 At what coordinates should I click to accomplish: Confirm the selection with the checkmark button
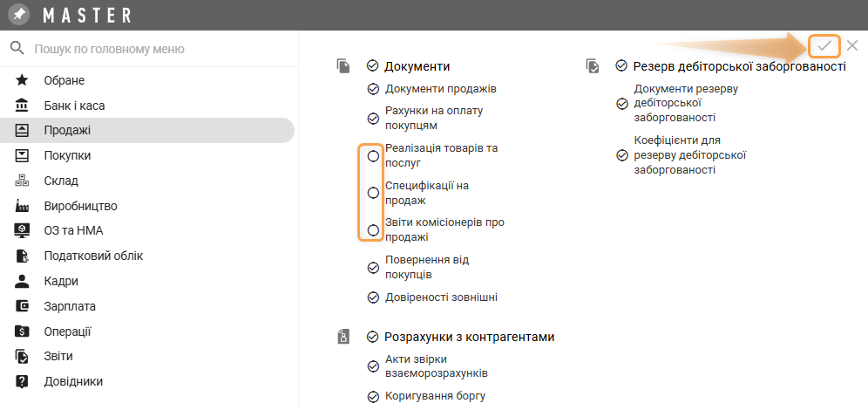(x=824, y=45)
